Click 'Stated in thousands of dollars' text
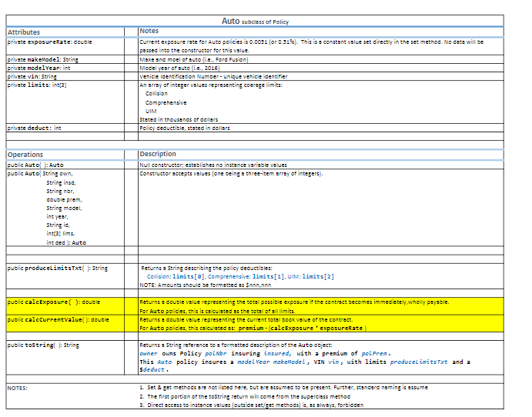Screen dimensions: 532x417 (x=179, y=119)
